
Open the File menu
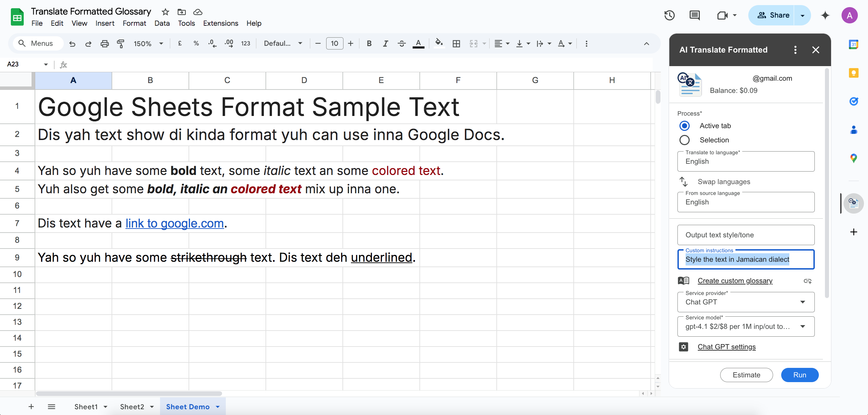point(37,23)
